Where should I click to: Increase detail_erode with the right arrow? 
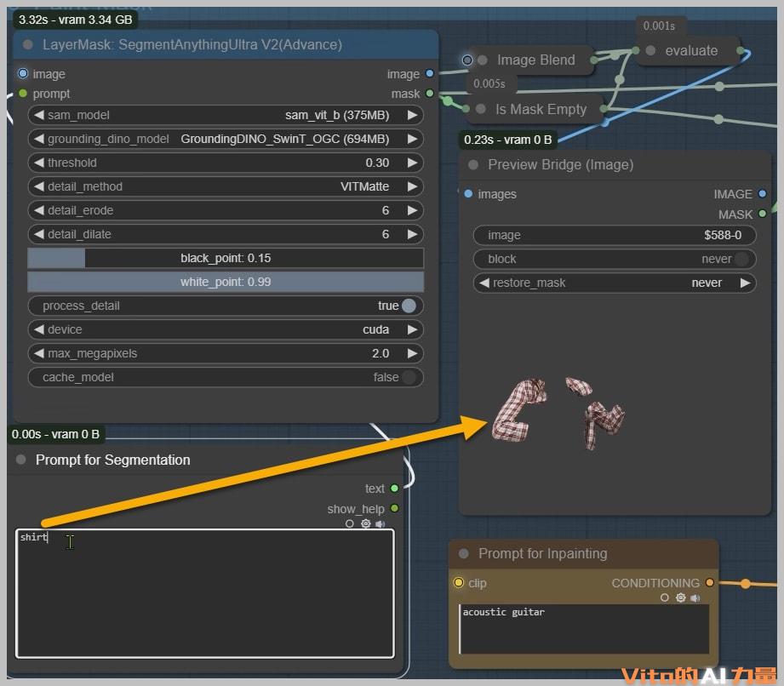413,210
